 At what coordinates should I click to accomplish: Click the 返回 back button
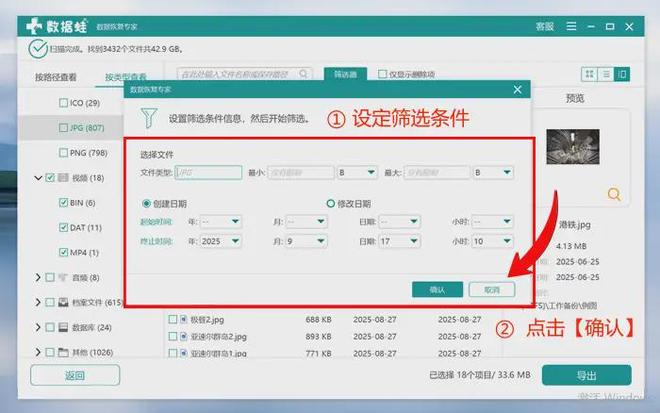pyautogui.click(x=75, y=375)
